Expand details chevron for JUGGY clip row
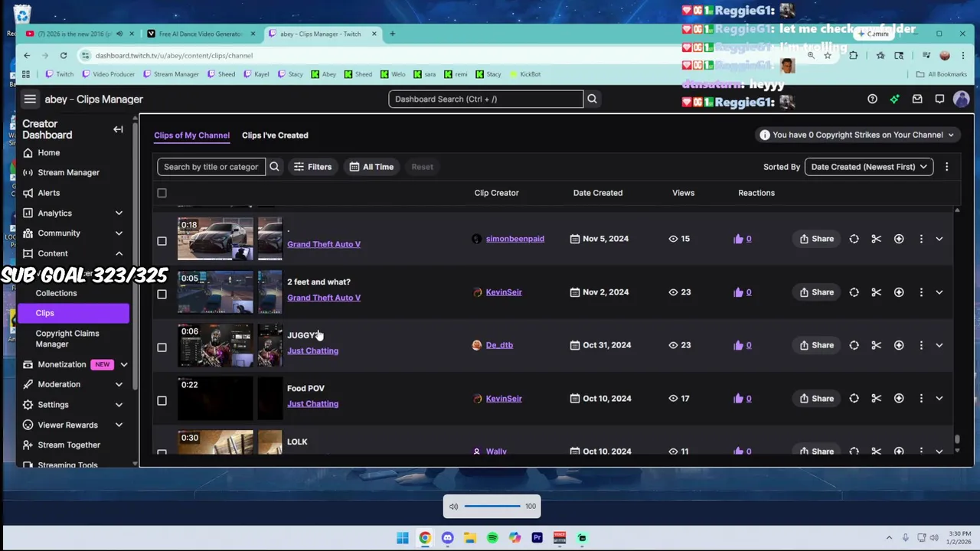The height and width of the screenshot is (551, 980). pos(939,345)
